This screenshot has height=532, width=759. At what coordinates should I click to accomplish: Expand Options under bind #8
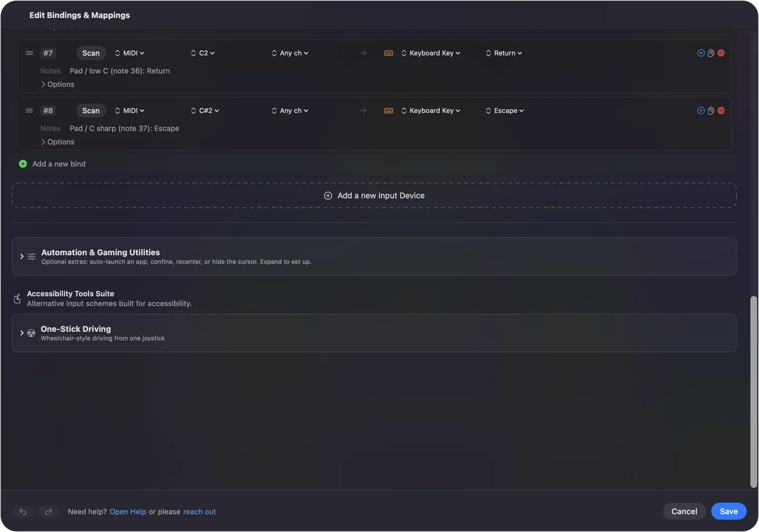(57, 142)
